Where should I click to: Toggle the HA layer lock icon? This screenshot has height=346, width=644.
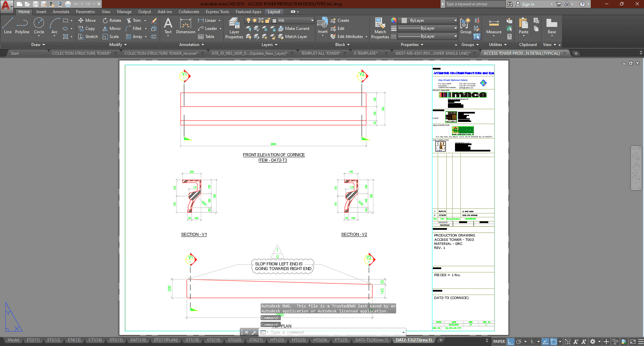[268, 20]
